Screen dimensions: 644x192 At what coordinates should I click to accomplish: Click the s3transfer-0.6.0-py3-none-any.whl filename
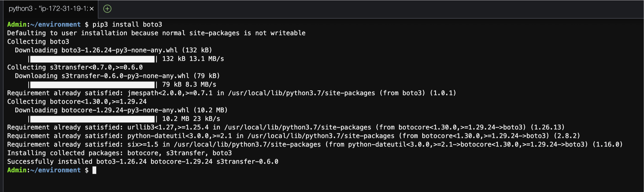(125, 76)
